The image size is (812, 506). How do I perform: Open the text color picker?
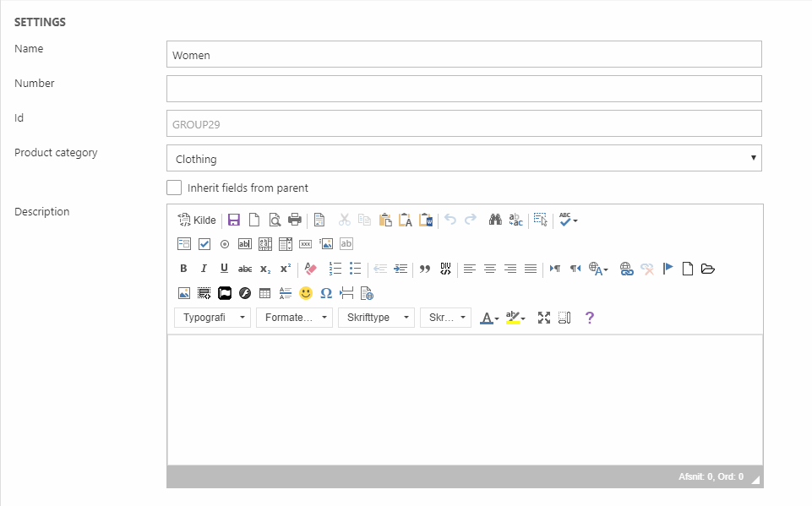tap(489, 318)
